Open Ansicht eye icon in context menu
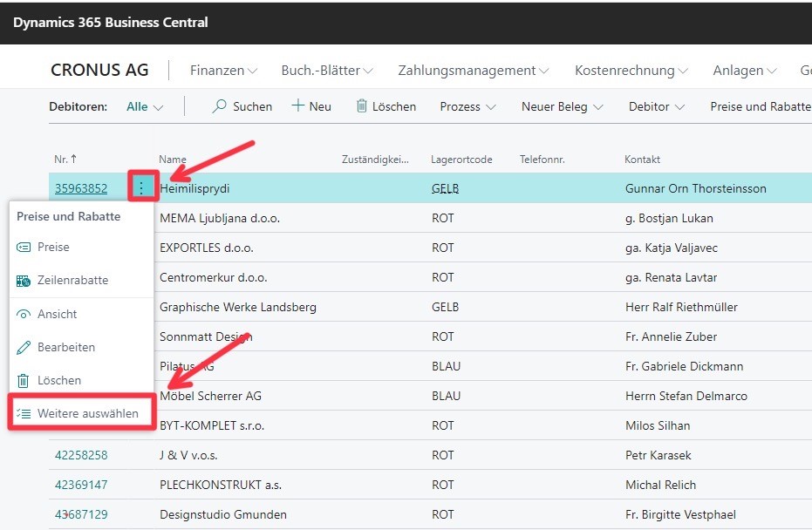 pos(24,314)
